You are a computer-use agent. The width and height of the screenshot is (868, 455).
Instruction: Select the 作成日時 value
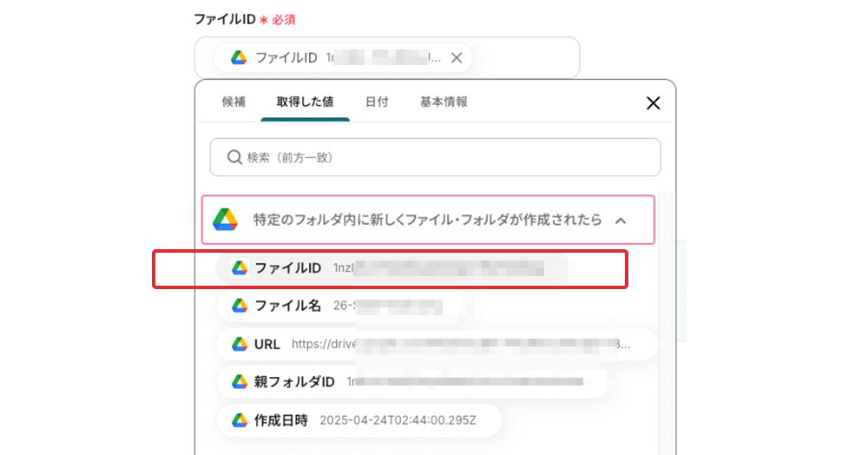(x=358, y=420)
